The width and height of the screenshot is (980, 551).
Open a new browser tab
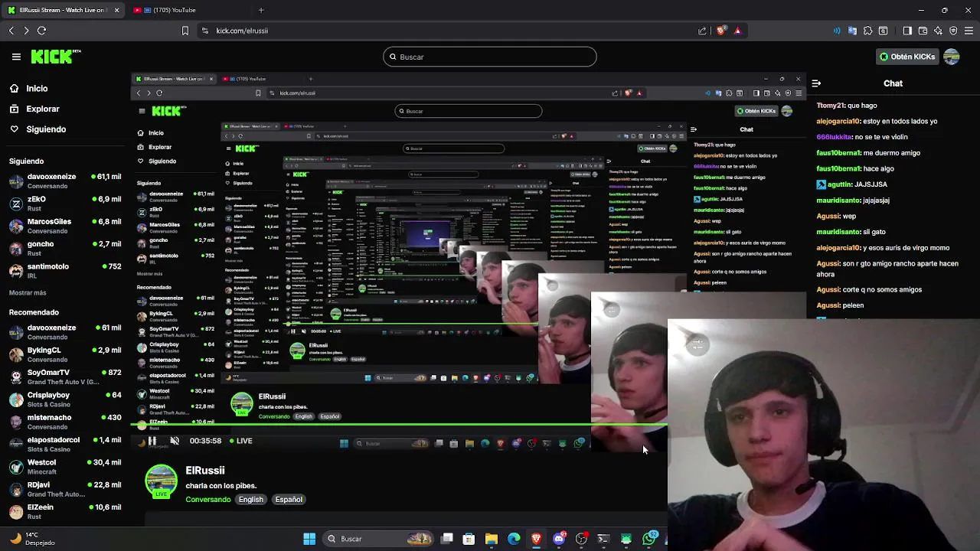tap(261, 10)
